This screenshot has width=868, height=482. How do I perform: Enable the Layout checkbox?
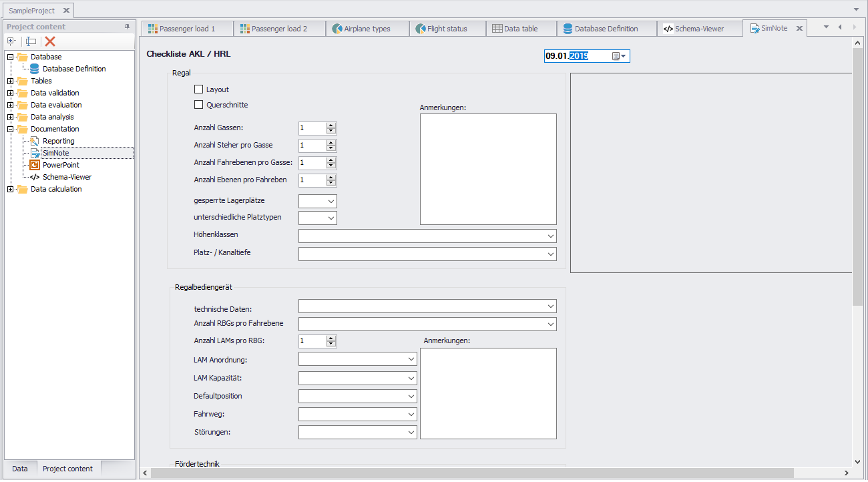click(198, 89)
